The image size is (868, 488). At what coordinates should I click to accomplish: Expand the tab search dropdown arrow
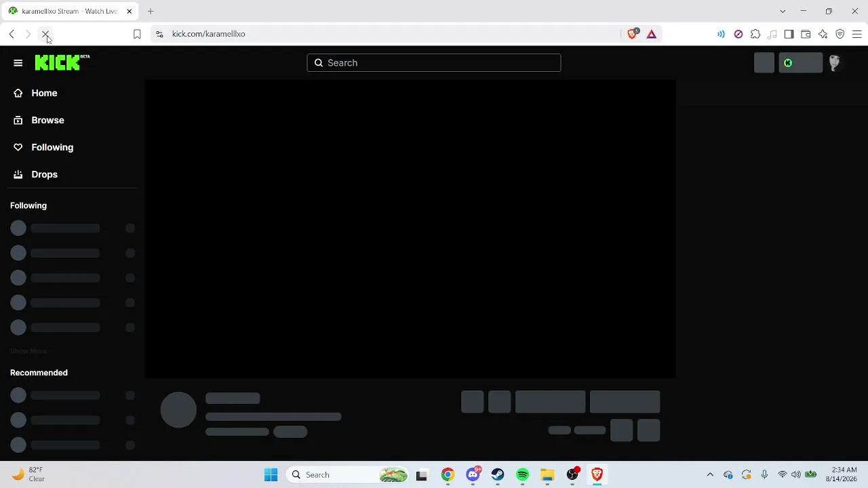783,12
